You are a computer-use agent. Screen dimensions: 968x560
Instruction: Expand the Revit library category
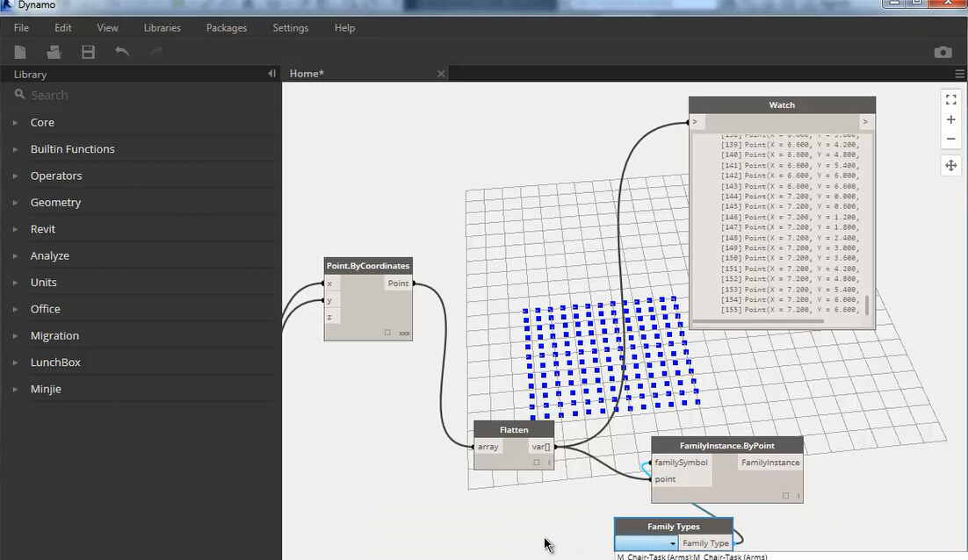[42, 229]
